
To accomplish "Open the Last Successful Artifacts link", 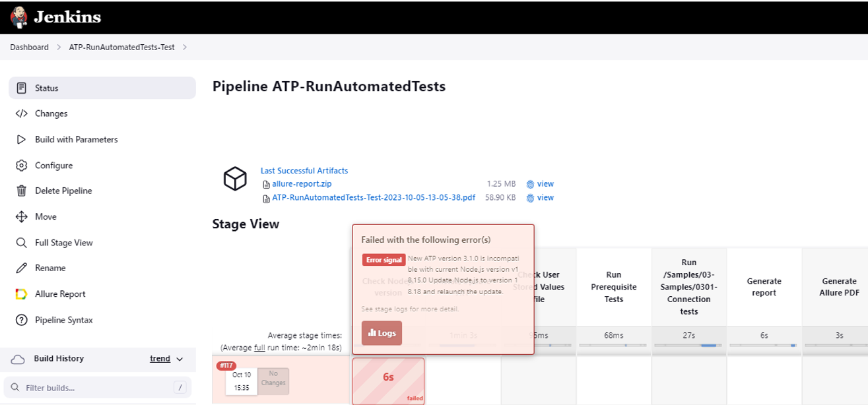I will (x=304, y=171).
